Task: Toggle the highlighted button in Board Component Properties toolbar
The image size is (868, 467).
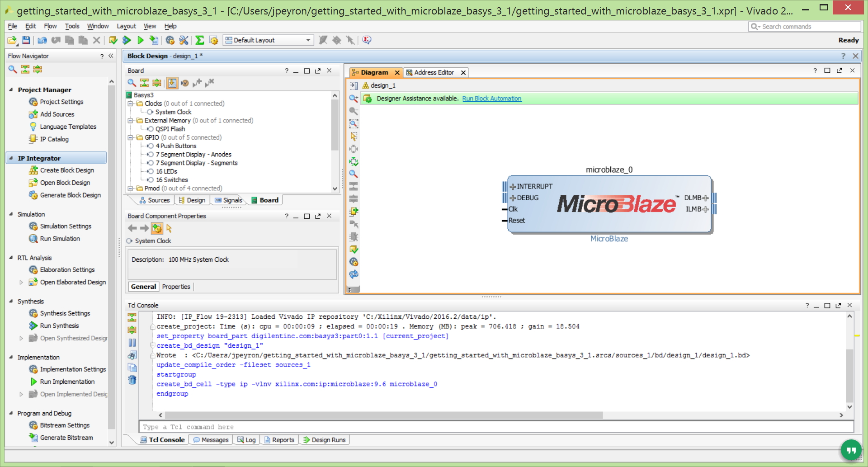Action: [x=157, y=228]
